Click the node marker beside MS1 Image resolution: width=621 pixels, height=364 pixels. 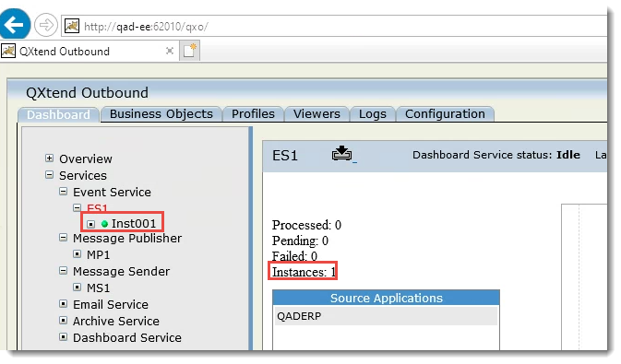(78, 288)
